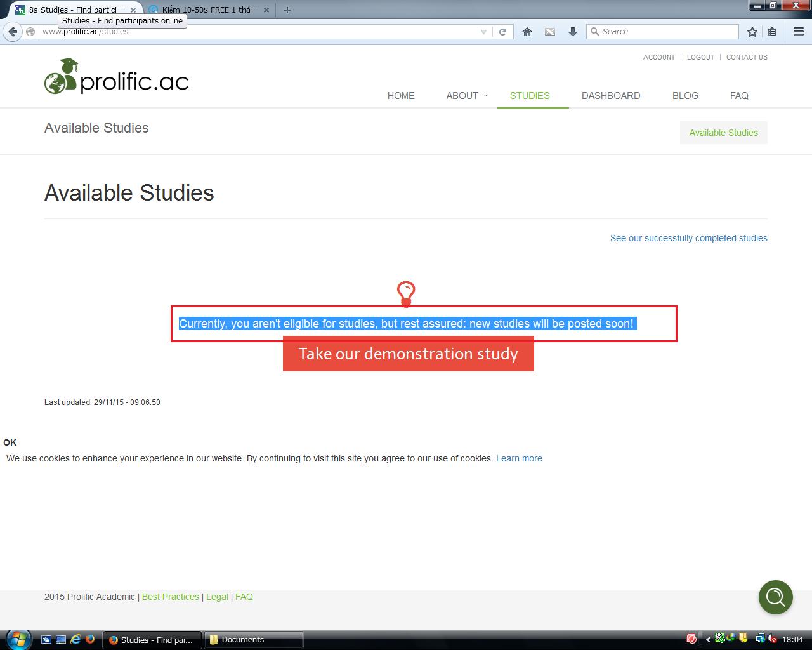Show bookmarks list icon
The width and height of the screenshot is (812, 650).
pyautogui.click(x=772, y=32)
